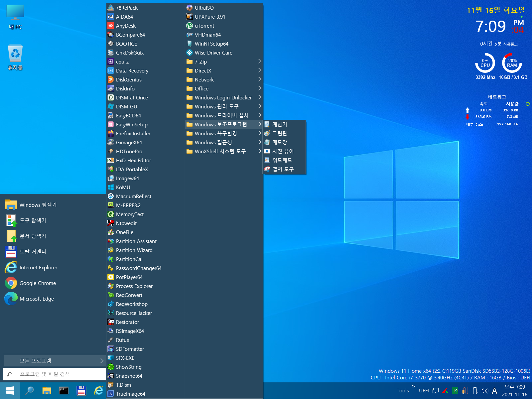This screenshot has height=399, width=532.
Task: Launch Rufus icon
Action: click(111, 340)
